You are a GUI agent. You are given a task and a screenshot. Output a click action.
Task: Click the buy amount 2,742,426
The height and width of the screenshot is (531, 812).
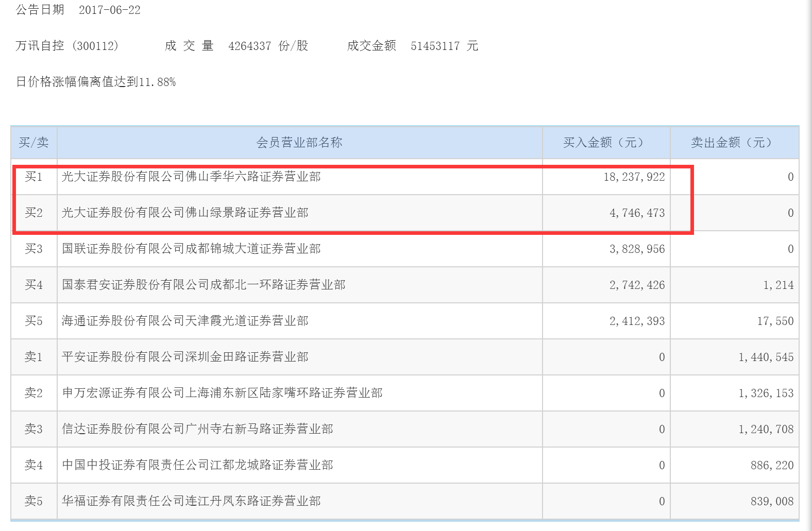click(x=637, y=285)
